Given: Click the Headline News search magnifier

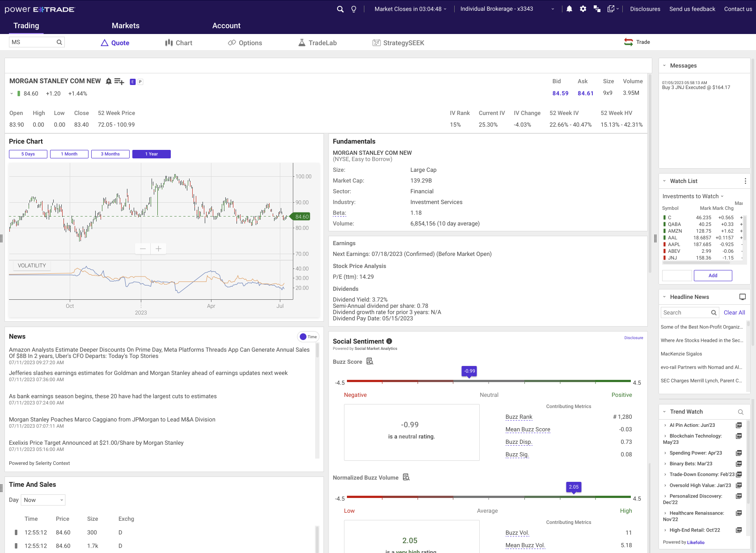Looking at the screenshot, I should (x=714, y=313).
